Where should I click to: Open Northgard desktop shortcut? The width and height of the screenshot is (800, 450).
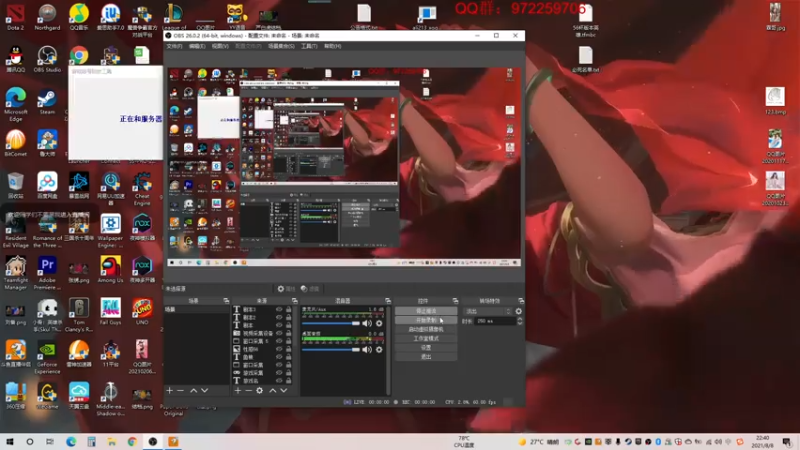[x=47, y=17]
